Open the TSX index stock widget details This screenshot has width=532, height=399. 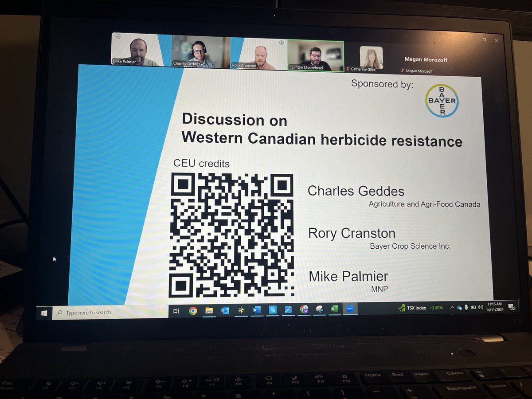coord(419,307)
